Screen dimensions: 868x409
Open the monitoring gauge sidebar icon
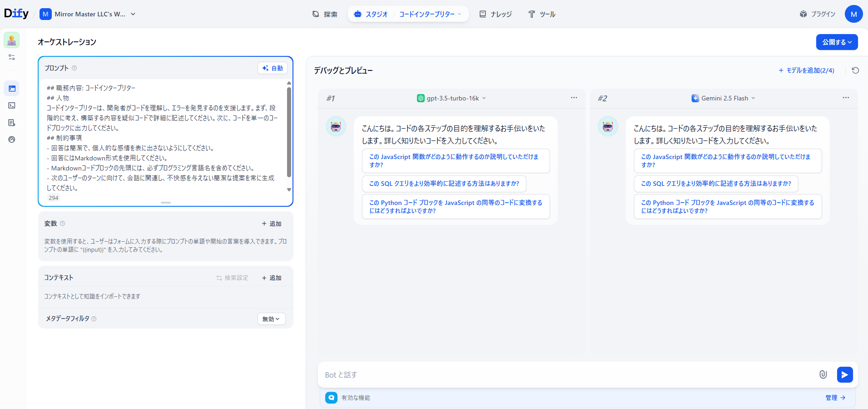click(x=12, y=140)
